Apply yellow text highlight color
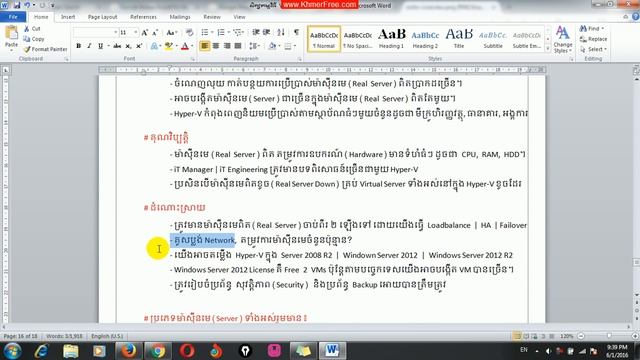 (x=168, y=46)
